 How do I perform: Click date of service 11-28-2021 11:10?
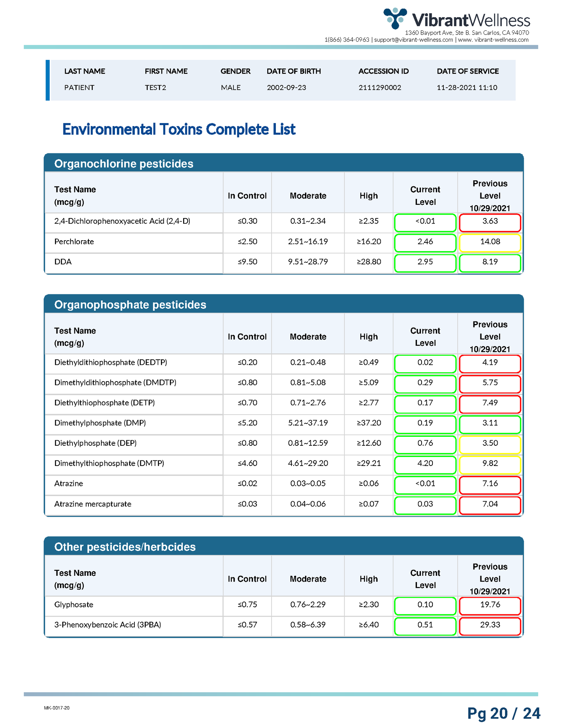click(467, 88)
